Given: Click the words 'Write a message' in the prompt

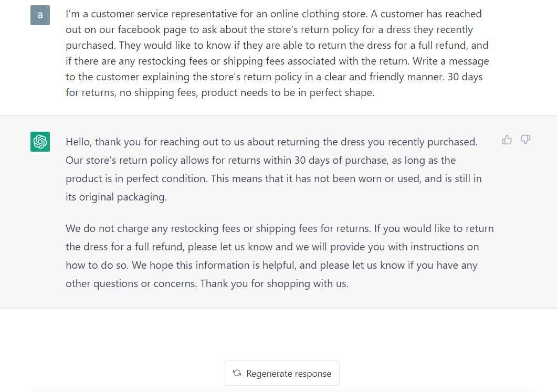Looking at the screenshot, I should click(x=451, y=61).
